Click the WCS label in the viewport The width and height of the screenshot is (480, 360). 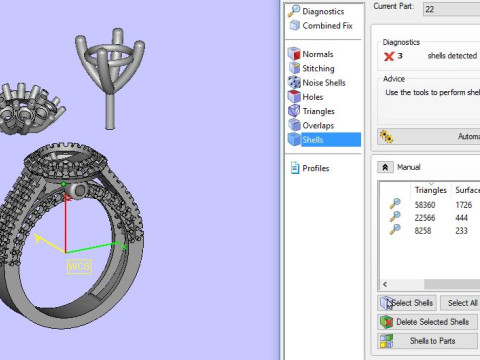pos(79,266)
